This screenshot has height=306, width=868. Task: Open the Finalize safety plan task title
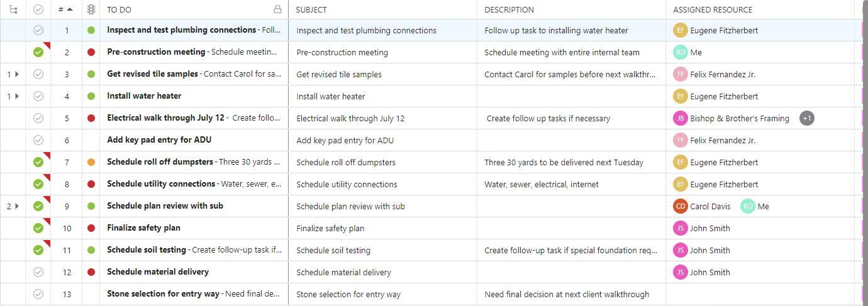(x=143, y=228)
